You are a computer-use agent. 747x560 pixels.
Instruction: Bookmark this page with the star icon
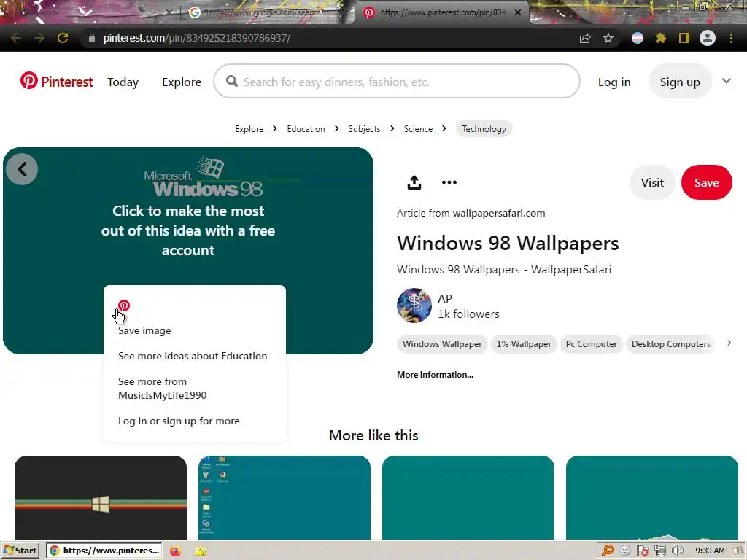(x=608, y=38)
